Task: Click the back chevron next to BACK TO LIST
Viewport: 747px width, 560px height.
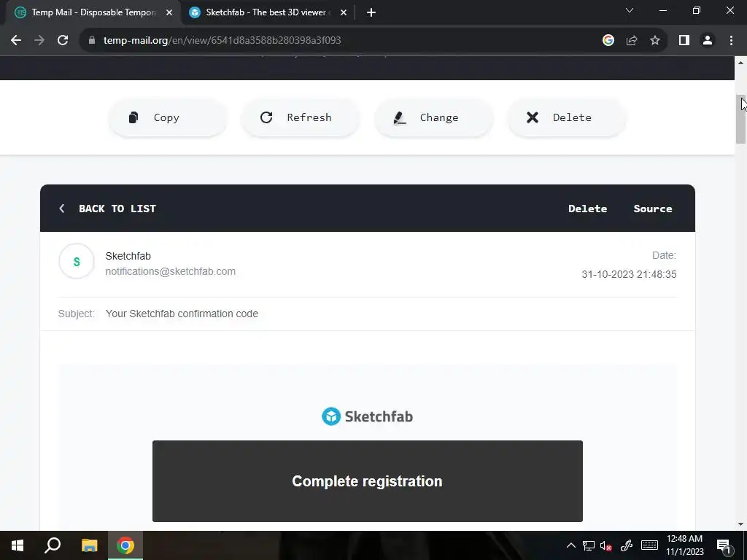Action: pos(62,209)
